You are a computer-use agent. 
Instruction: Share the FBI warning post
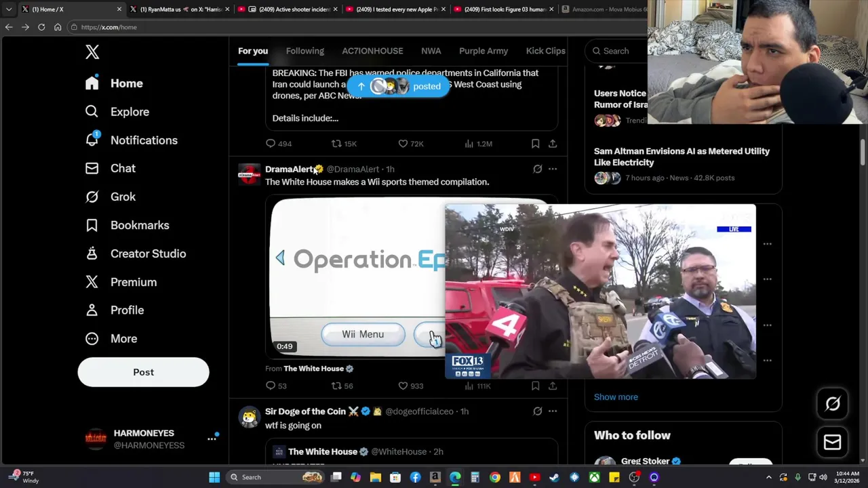[x=553, y=144]
